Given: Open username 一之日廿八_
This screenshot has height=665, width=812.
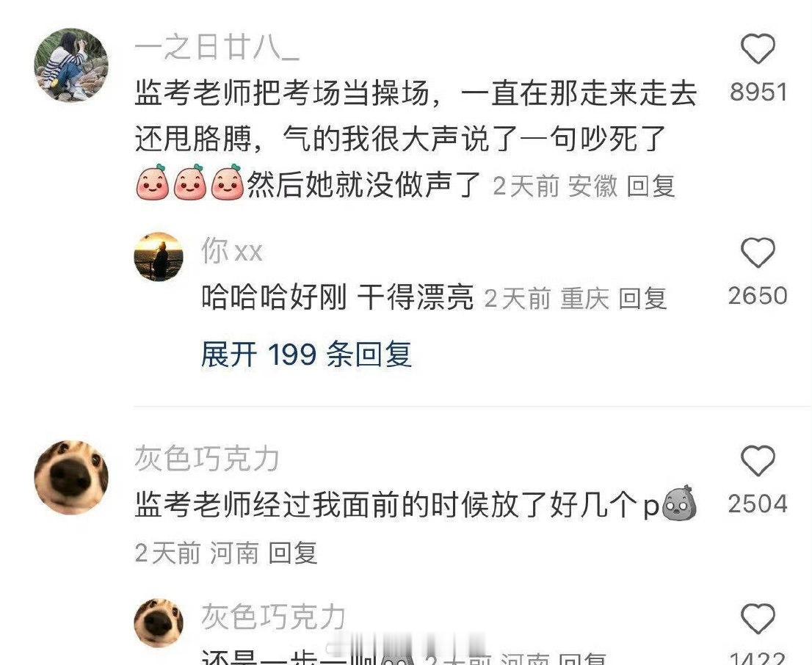Looking at the screenshot, I should pos(217,48).
